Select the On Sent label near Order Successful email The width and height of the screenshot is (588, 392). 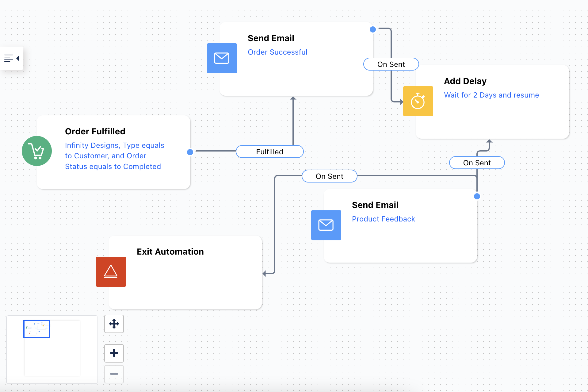click(391, 64)
